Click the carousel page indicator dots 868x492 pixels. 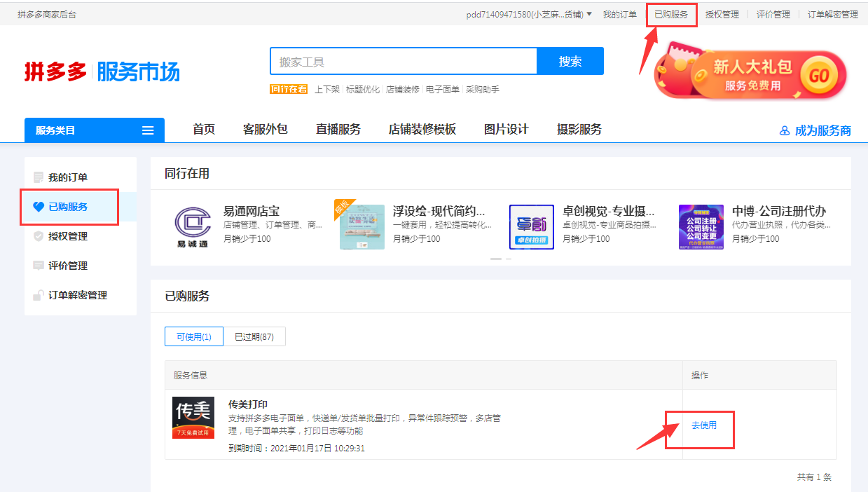[x=500, y=259]
